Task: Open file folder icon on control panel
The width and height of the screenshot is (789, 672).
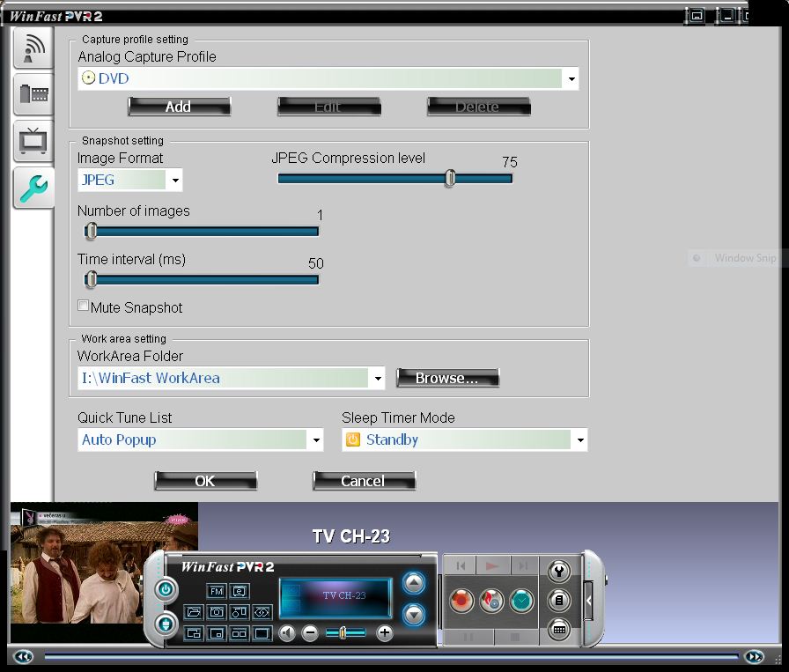Action: [194, 612]
